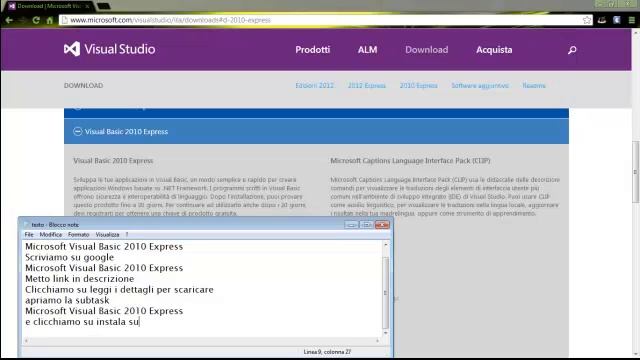Click the Visual Basic 2010 Express heading text
Screen dimensions: 640x360
pyautogui.click(x=113, y=161)
